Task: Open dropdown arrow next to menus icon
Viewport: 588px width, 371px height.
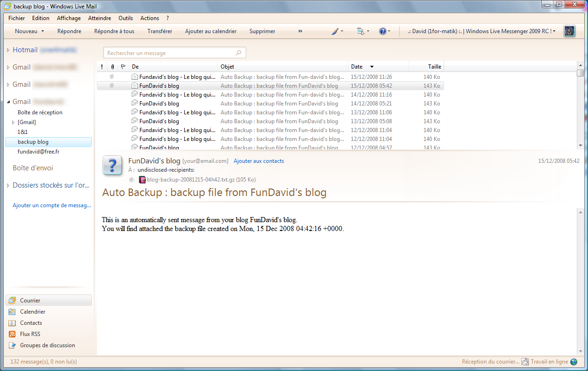Action: click(x=368, y=31)
